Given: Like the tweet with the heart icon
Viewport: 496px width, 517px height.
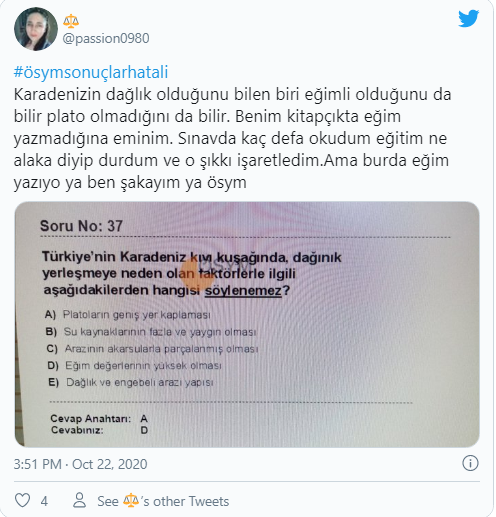Looking at the screenshot, I should [x=23, y=501].
